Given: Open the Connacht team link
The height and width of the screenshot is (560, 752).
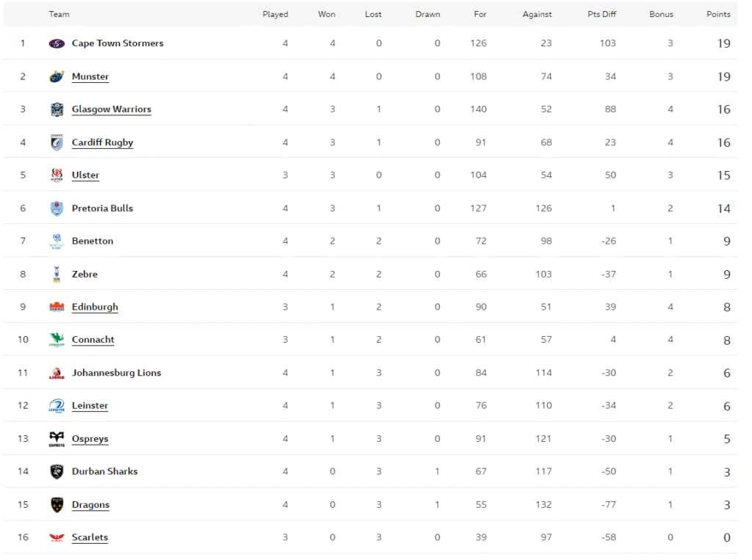Looking at the screenshot, I should 93,340.
